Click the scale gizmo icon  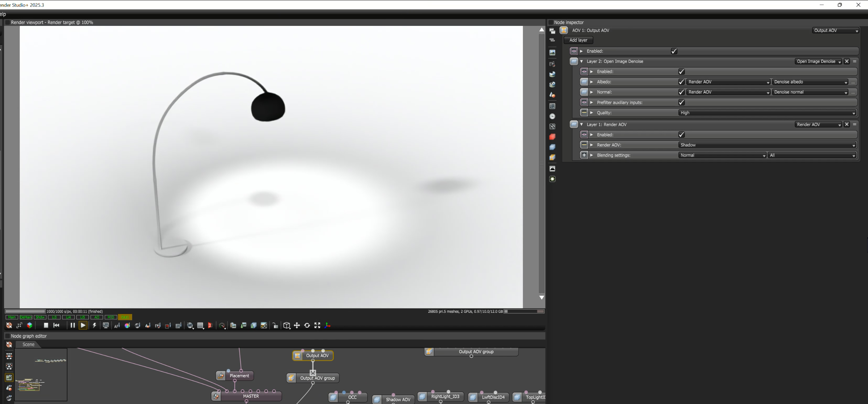click(317, 325)
